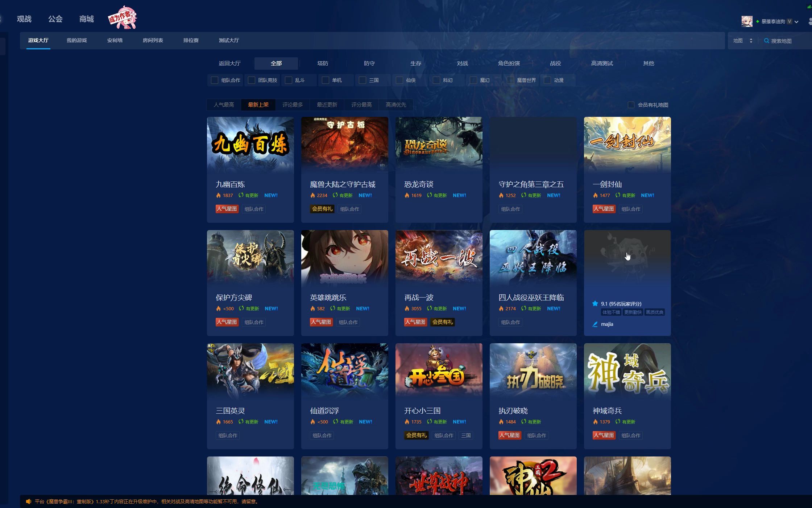The image size is (812, 508).
Task: Click the 体验不错 review tag
Action: (x=611, y=312)
